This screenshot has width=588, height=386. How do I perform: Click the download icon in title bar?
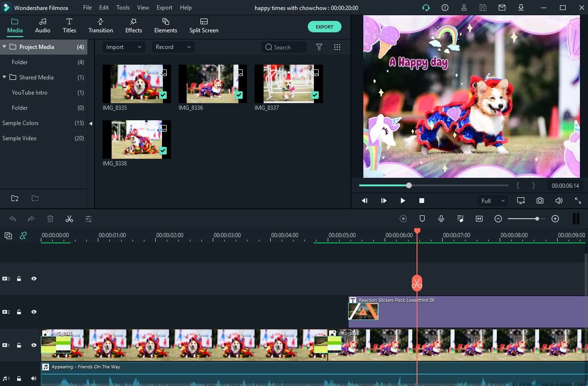click(521, 8)
